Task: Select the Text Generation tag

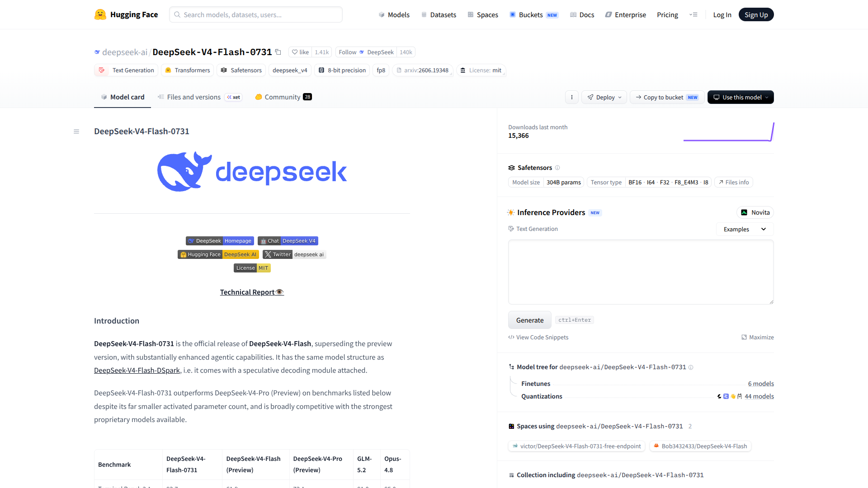Action: tap(126, 70)
